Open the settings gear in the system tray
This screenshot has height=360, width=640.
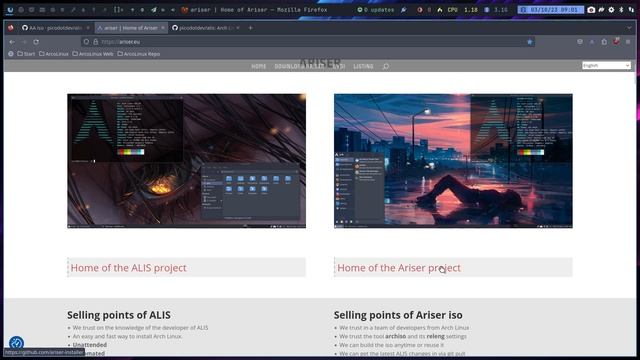611,9
